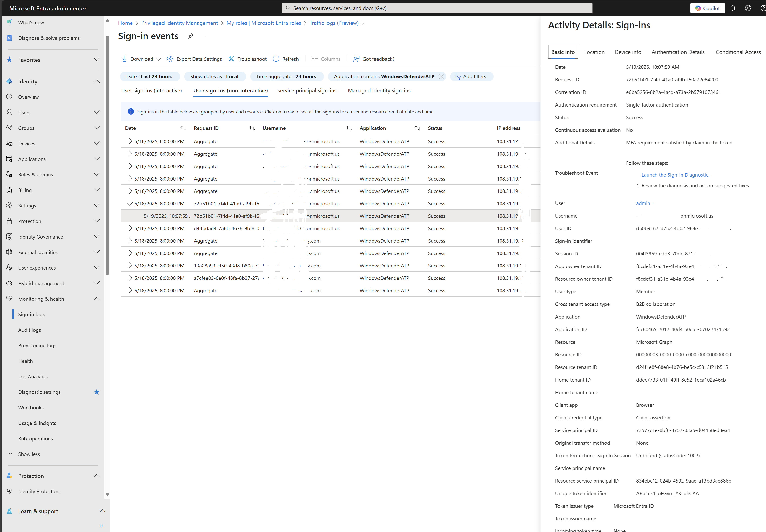The height and width of the screenshot is (532, 766).
Task: Collapse the Monitoring & health section
Action: pos(96,299)
